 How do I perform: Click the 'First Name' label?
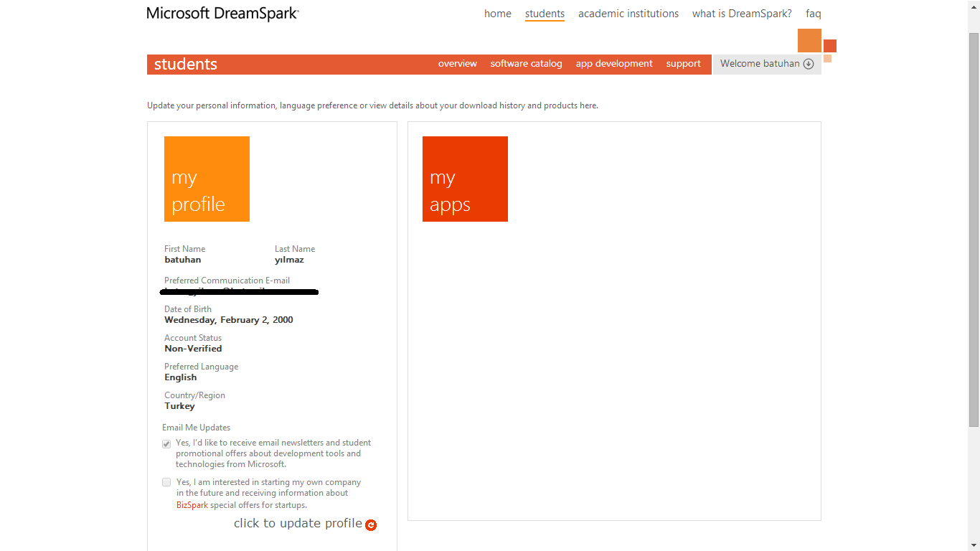pyautogui.click(x=184, y=249)
